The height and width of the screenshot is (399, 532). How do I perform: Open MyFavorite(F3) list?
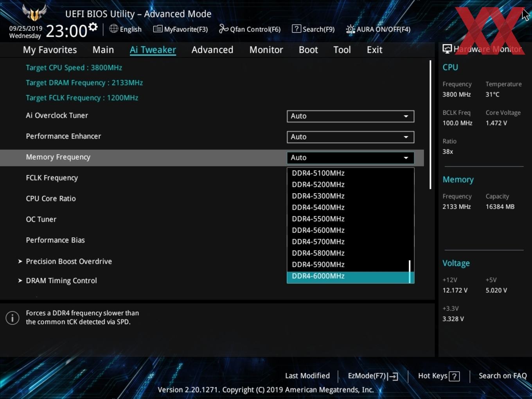pos(180,29)
